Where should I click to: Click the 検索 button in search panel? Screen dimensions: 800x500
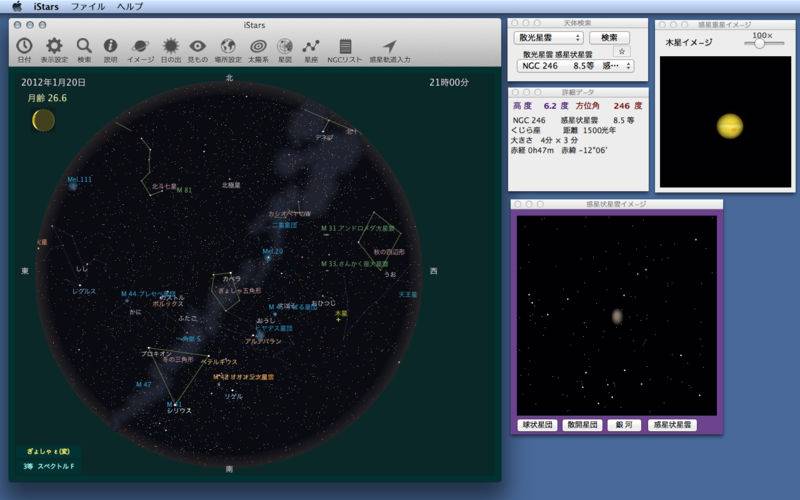pyautogui.click(x=609, y=38)
